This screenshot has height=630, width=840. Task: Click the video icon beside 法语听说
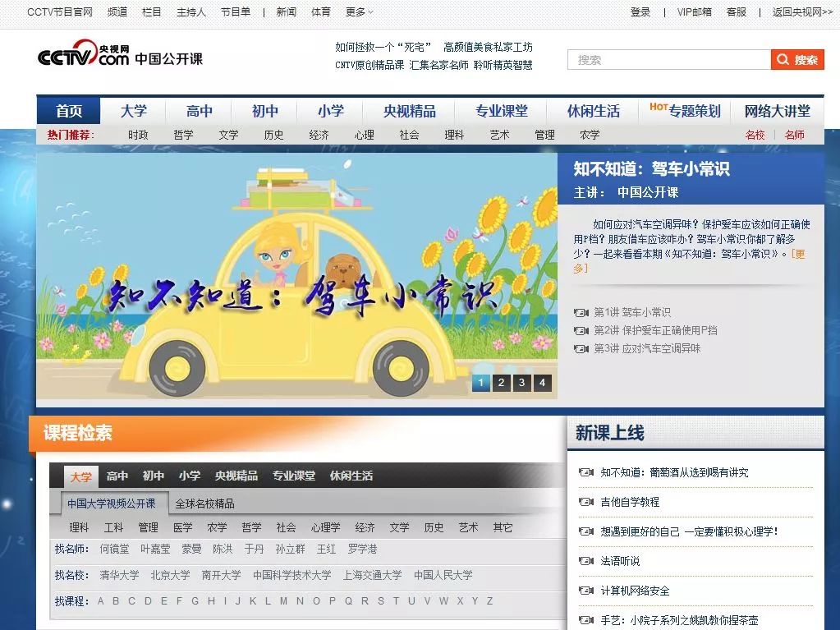[585, 560]
